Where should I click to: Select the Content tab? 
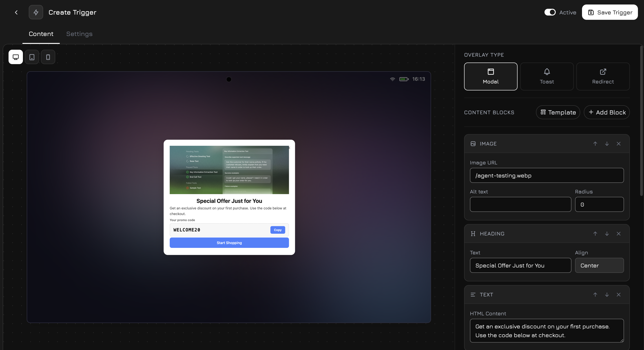coord(41,34)
